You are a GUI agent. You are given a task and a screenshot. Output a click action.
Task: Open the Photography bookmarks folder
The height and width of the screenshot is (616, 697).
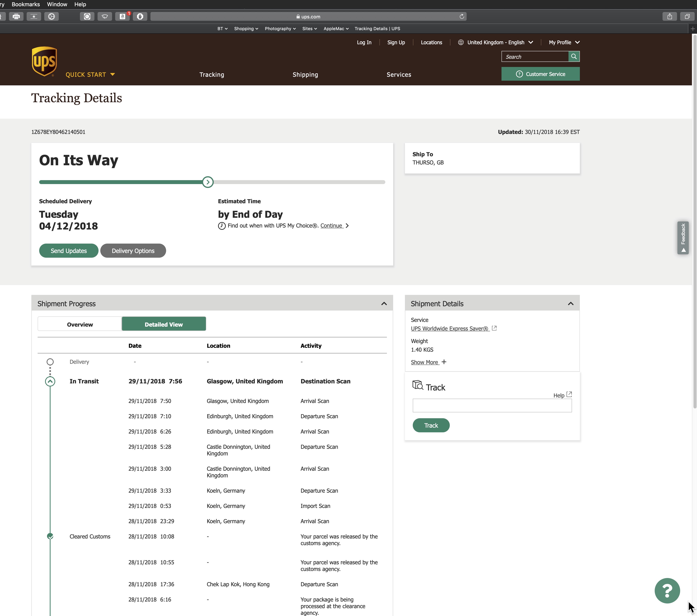click(280, 29)
